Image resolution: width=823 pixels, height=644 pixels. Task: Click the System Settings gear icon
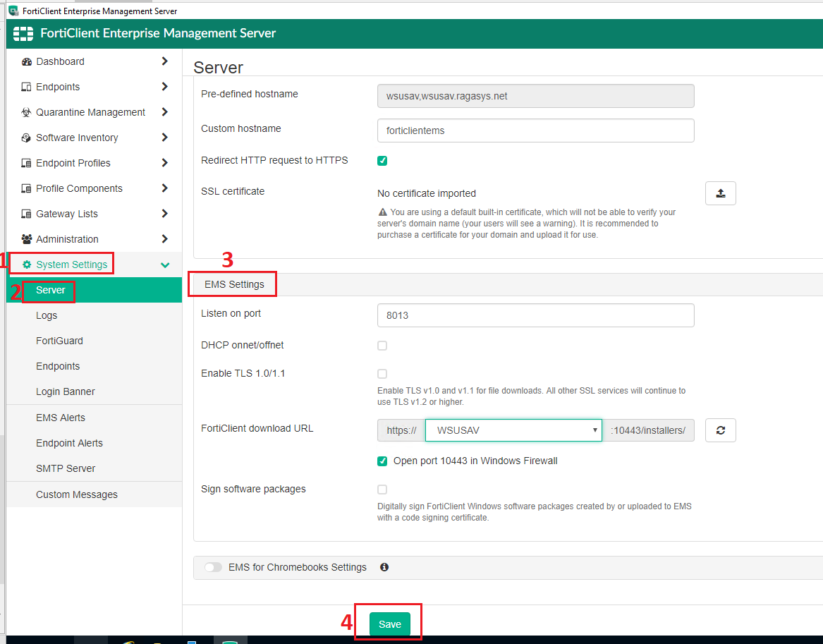(26, 263)
